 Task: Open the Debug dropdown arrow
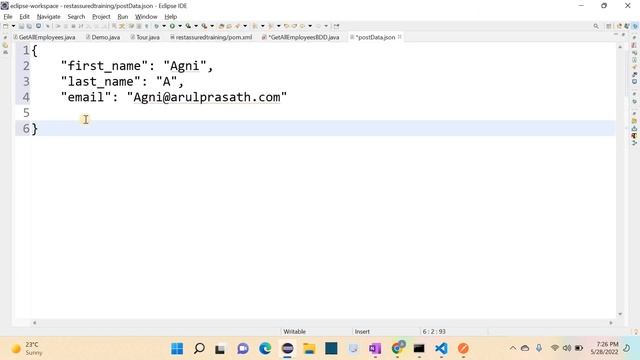164,26
